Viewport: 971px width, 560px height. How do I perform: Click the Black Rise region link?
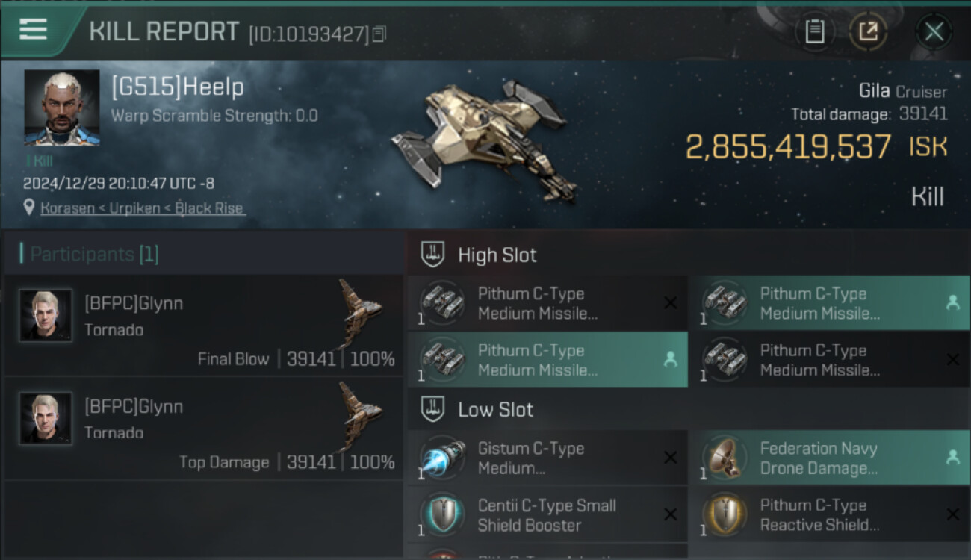coord(209,208)
